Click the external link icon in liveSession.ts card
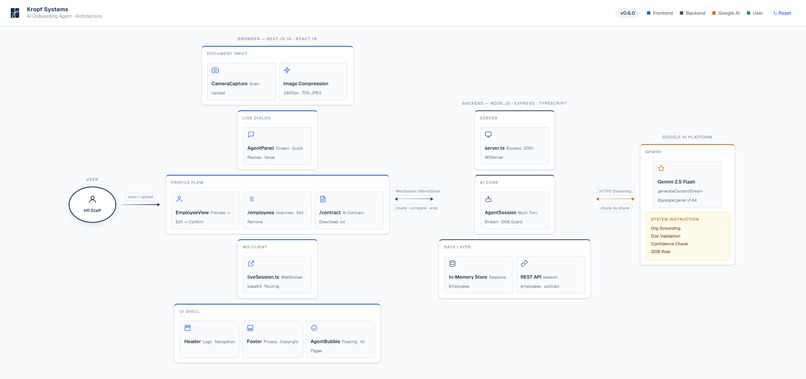This screenshot has height=379, width=806. tap(251, 263)
